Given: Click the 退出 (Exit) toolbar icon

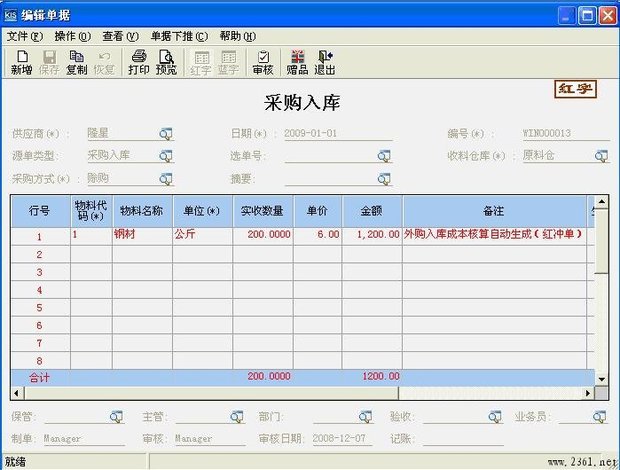Looking at the screenshot, I should [x=325, y=62].
